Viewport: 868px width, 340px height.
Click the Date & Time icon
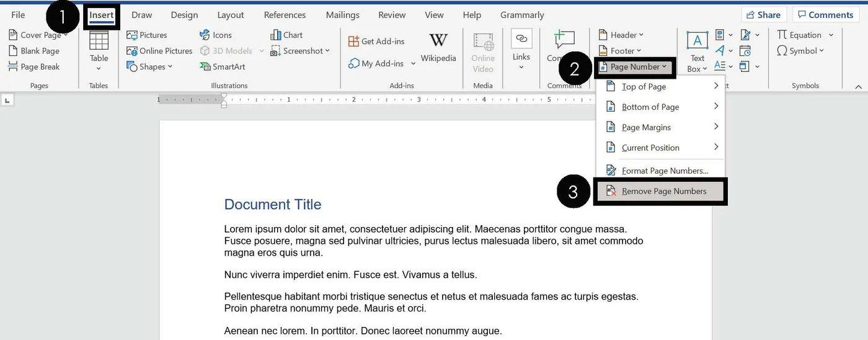coord(745,51)
